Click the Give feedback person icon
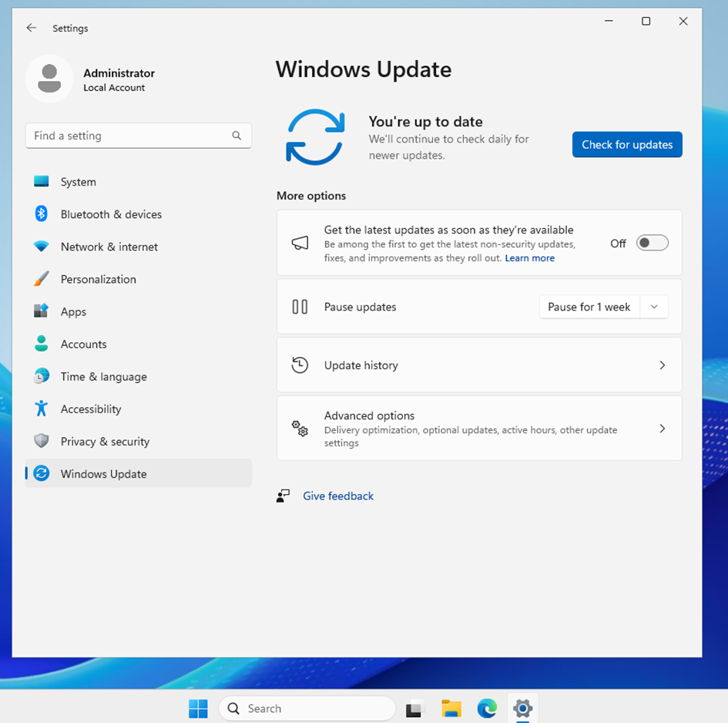This screenshot has width=728, height=723. [x=283, y=496]
